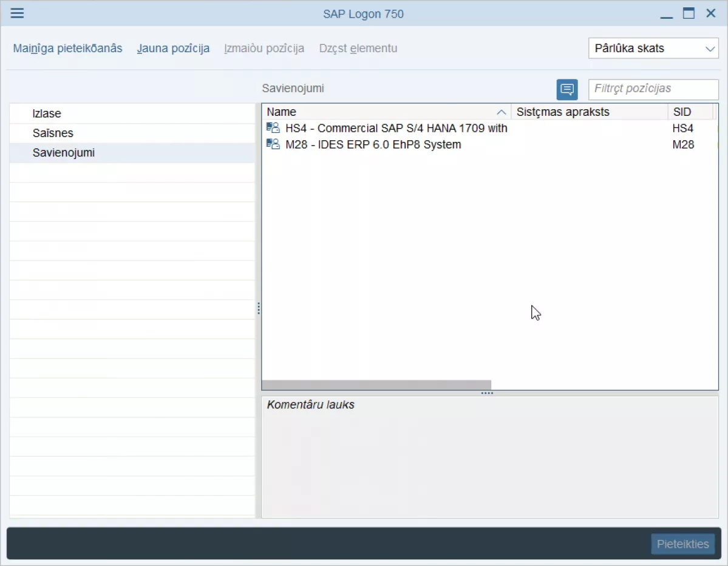
Task: Open the Pârlûka skats view dropdown
Action: click(x=653, y=49)
